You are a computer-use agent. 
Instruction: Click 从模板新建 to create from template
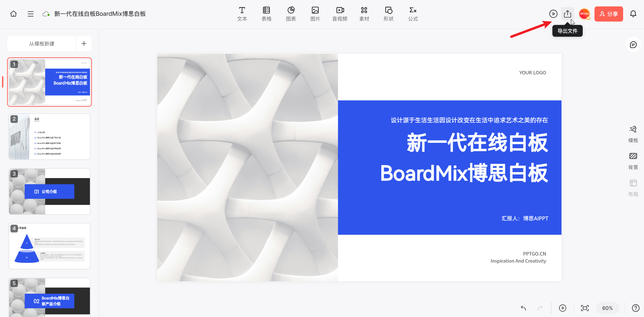point(41,43)
